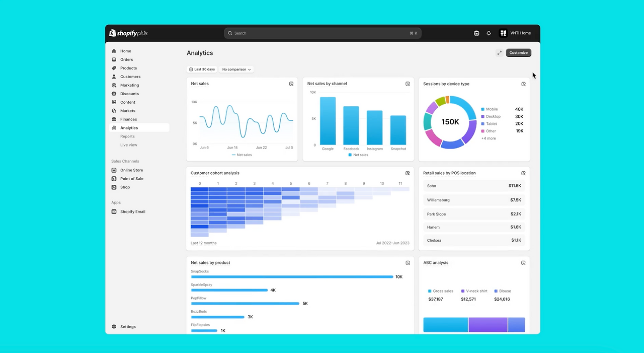The width and height of the screenshot is (644, 353).
Task: Click the Discounts badge icon in the sidebar
Action: click(x=114, y=94)
